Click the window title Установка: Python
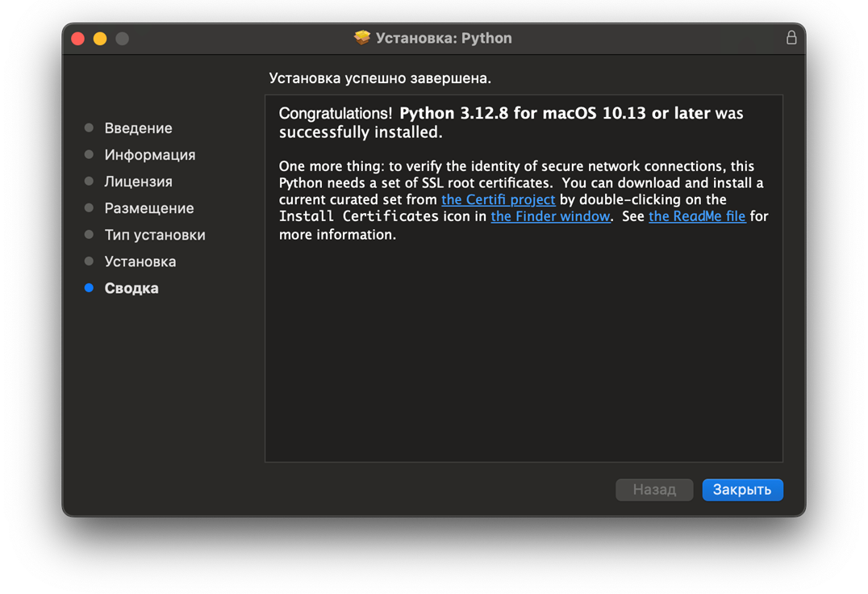The width and height of the screenshot is (868, 594). pyautogui.click(x=444, y=38)
